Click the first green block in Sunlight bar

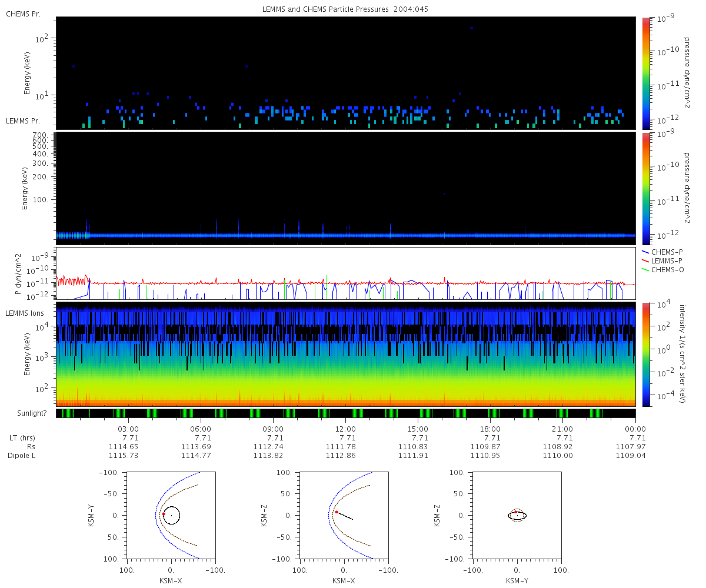(x=68, y=413)
